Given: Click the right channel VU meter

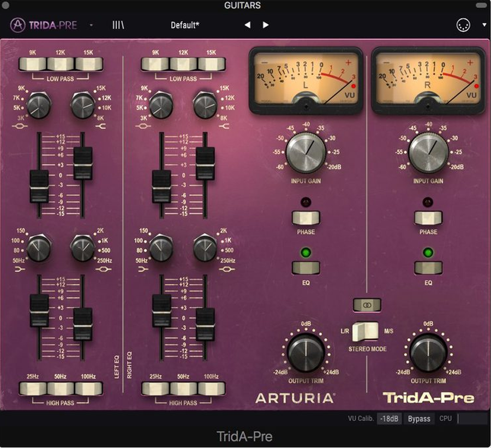Looking at the screenshot, I should point(428,80).
